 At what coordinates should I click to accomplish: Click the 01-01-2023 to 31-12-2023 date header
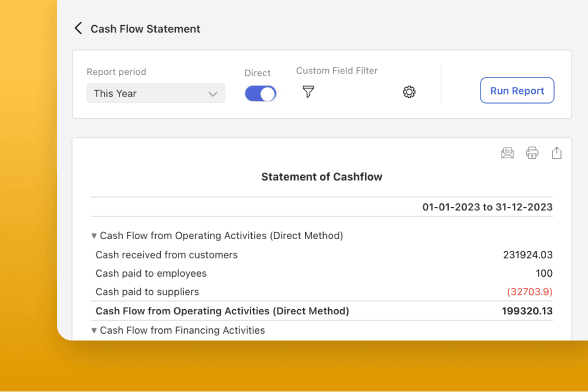tap(487, 207)
